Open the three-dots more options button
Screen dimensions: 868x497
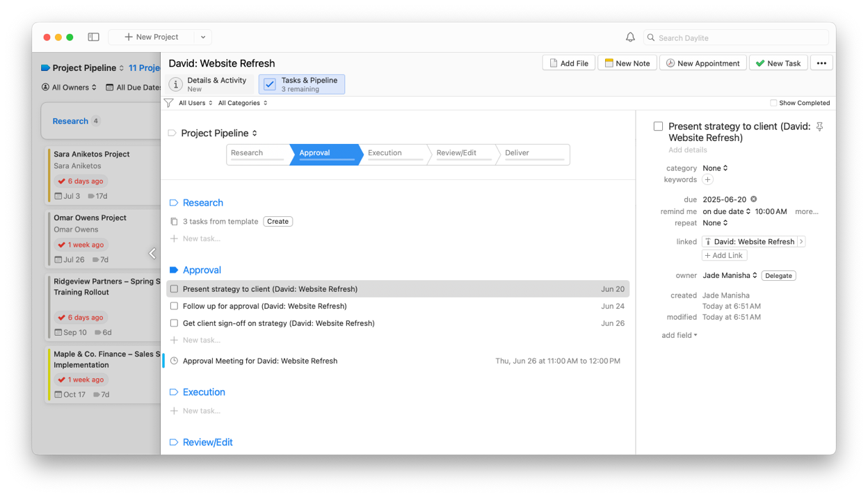point(821,63)
